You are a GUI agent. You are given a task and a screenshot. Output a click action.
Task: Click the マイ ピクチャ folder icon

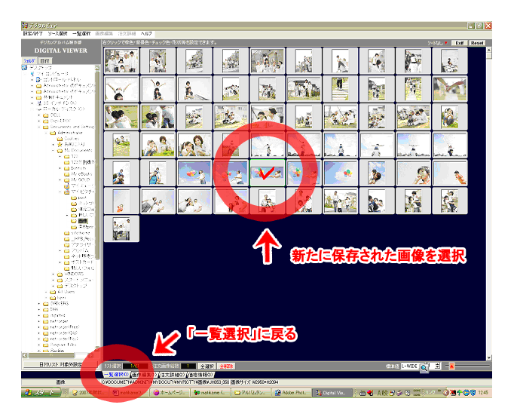coord(66,192)
